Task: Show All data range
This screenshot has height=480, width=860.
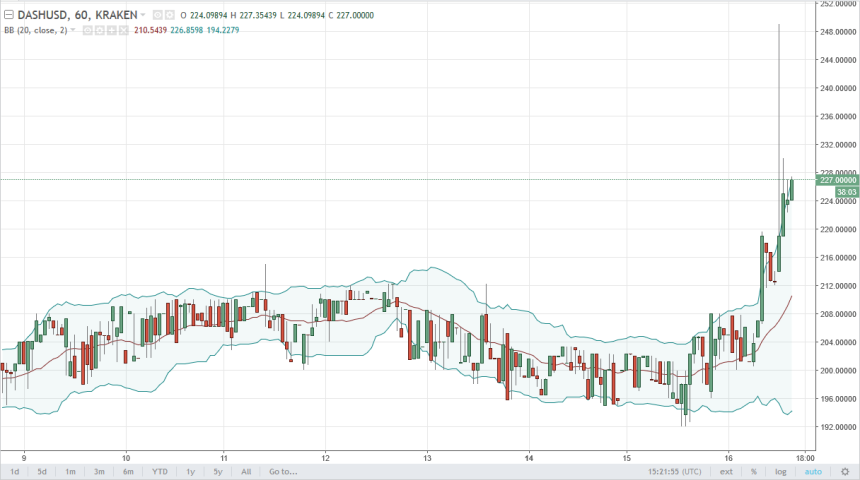Action: [245, 471]
